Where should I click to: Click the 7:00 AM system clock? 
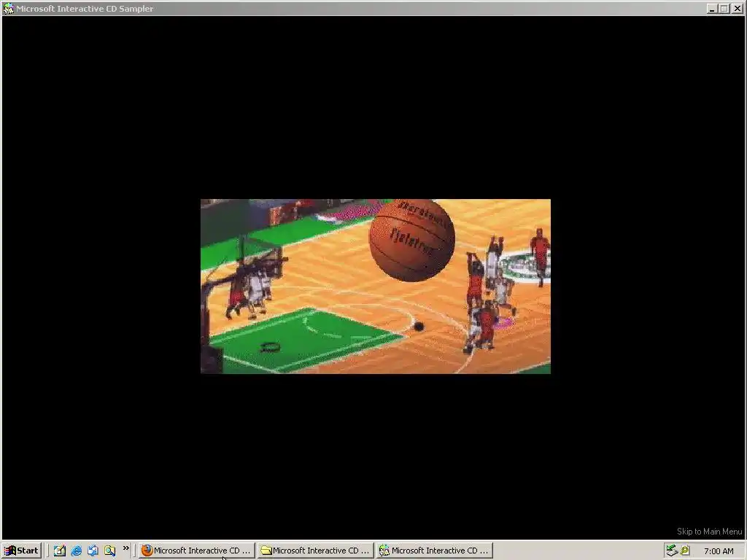click(719, 551)
